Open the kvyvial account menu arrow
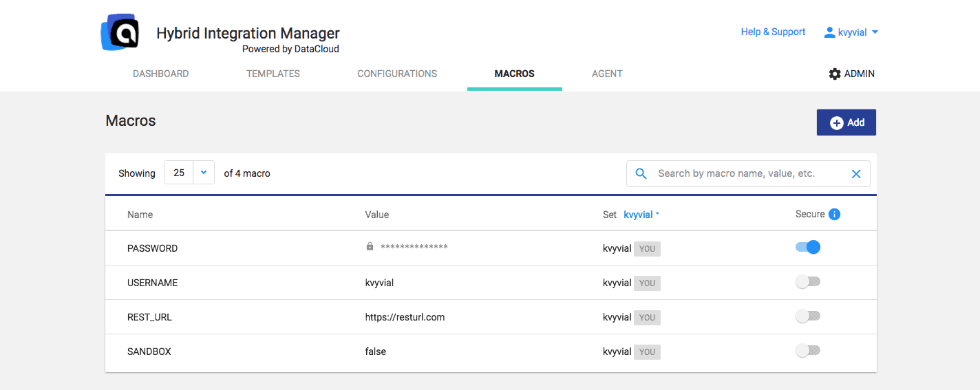Viewport: 980px width, 390px height. (x=875, y=32)
